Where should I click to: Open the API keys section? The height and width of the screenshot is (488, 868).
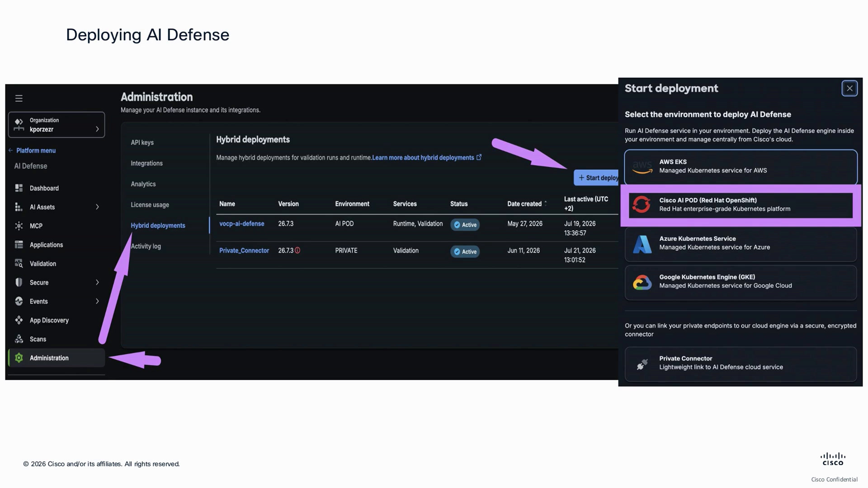click(142, 142)
